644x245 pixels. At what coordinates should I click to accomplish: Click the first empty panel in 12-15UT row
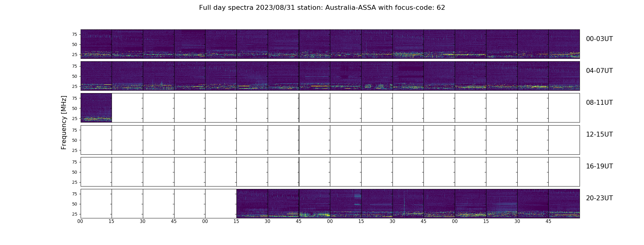tap(96, 140)
